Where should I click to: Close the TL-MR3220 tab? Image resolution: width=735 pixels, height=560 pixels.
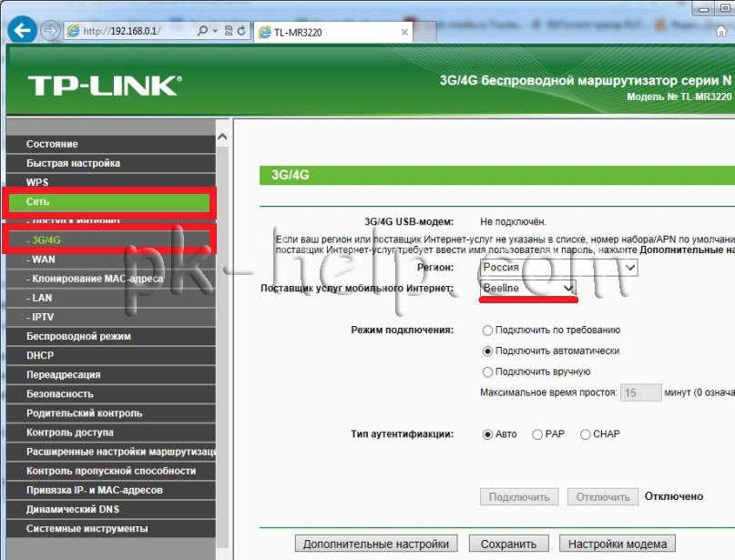coord(404,32)
